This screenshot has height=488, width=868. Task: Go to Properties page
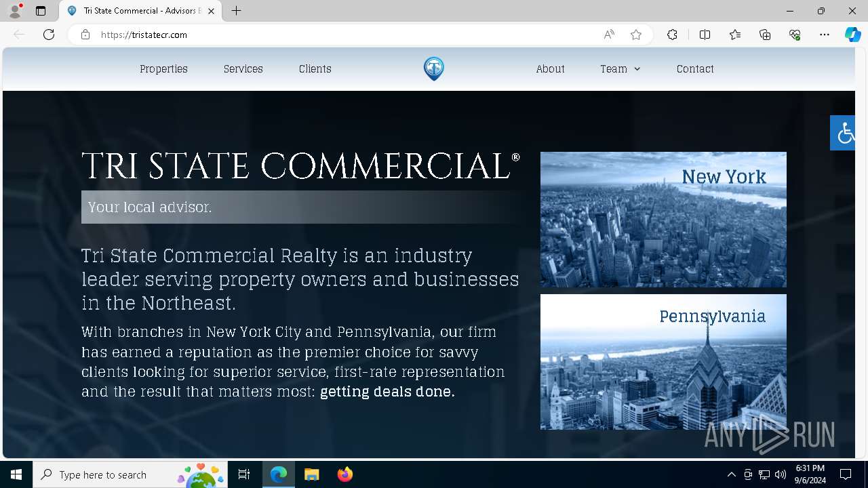coord(163,68)
